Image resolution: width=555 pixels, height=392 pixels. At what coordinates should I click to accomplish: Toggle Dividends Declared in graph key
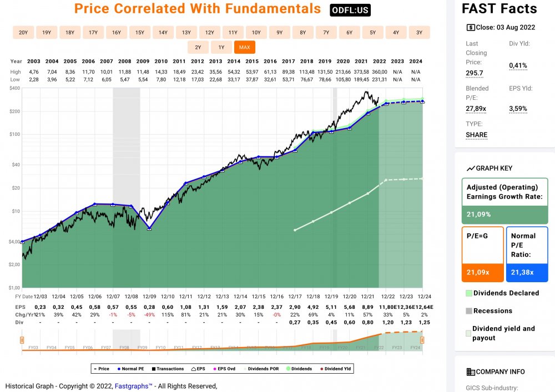pos(469,293)
